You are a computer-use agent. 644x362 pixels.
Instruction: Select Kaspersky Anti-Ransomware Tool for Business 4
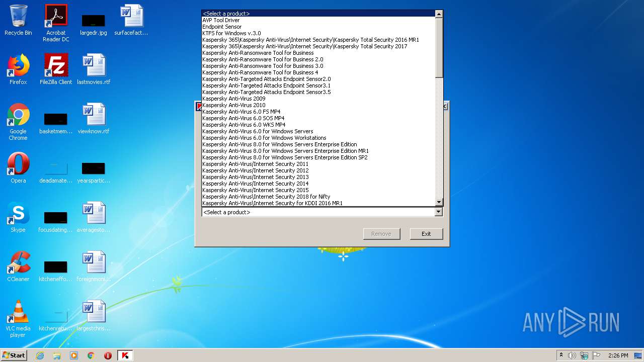[x=318, y=72]
